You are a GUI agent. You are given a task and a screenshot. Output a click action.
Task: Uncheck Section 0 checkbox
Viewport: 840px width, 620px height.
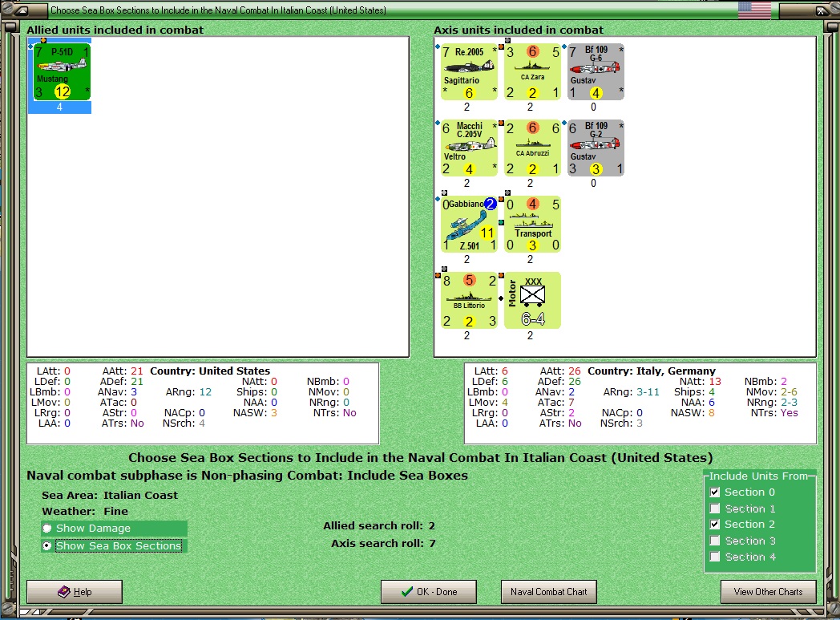(715, 492)
